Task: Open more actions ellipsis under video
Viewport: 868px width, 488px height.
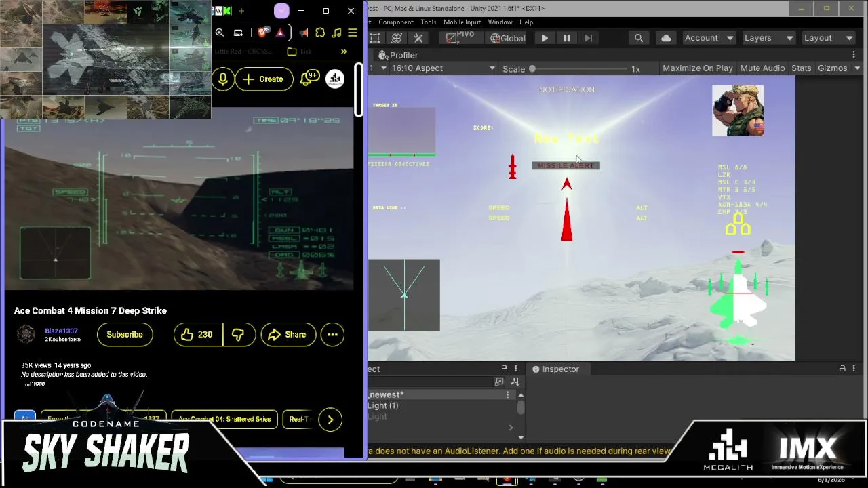Action: [332, 334]
